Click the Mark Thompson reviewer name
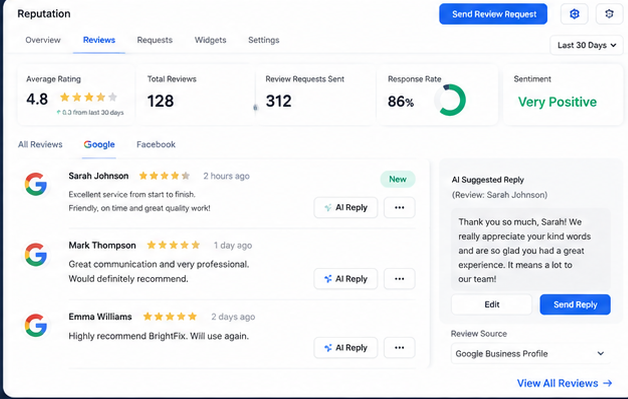This screenshot has height=399, width=628. 102,245
